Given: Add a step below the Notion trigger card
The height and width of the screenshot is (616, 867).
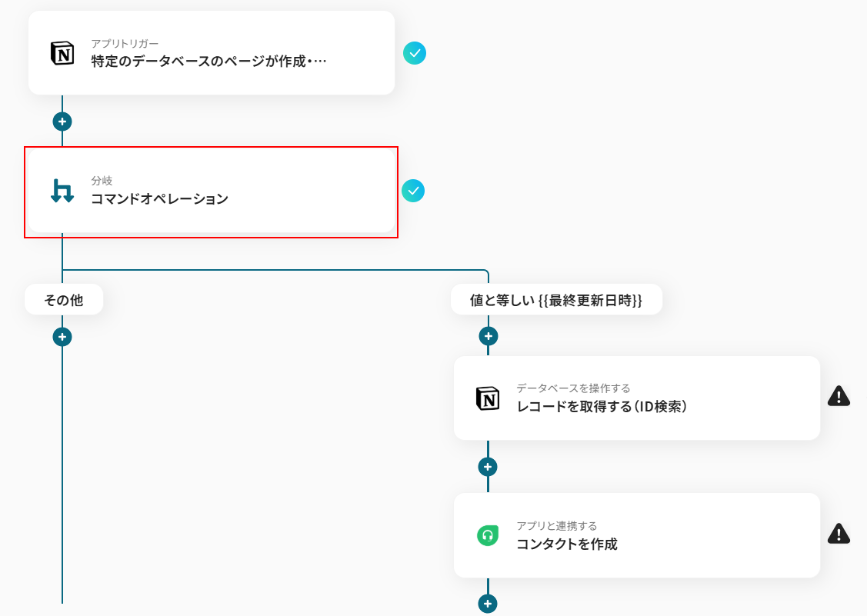Looking at the screenshot, I should pyautogui.click(x=62, y=122).
